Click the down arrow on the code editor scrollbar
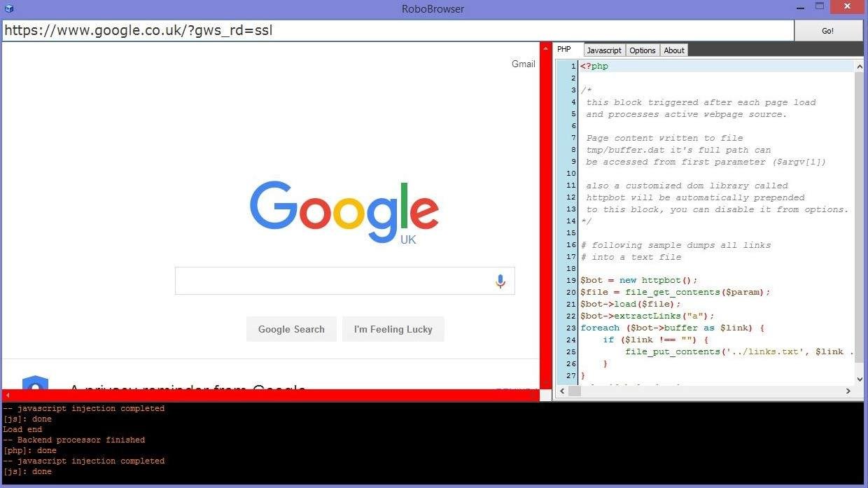This screenshot has height=488, width=868. tap(860, 379)
